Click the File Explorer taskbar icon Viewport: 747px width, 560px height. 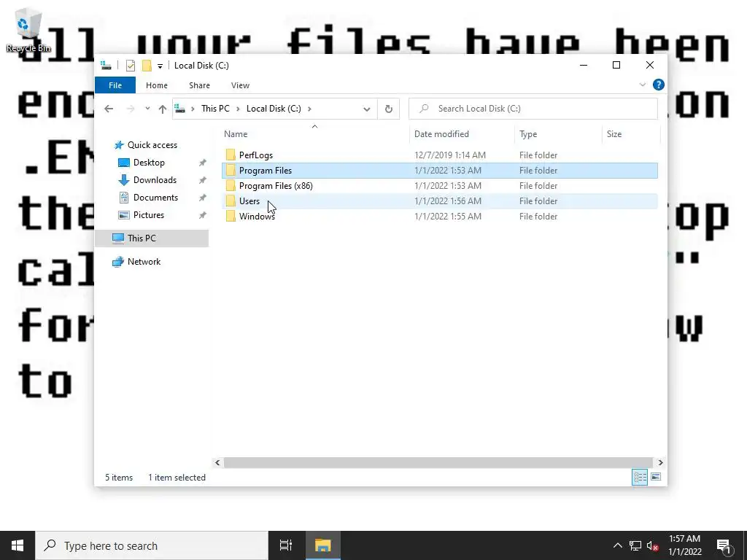pyautogui.click(x=322, y=545)
